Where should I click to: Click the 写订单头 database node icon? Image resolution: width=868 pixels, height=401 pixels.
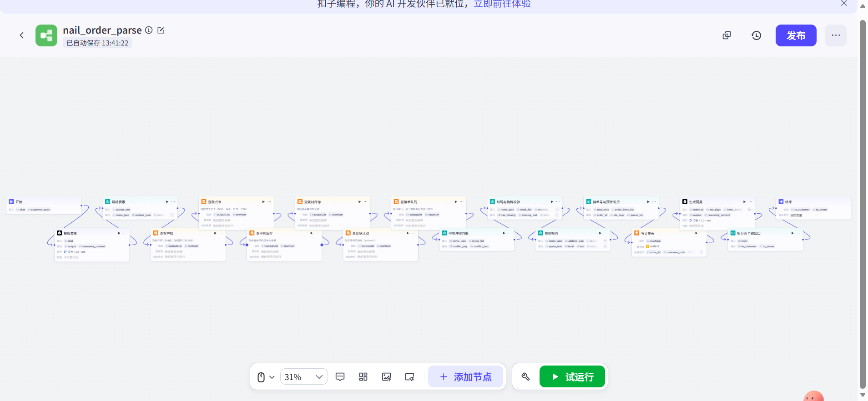(637, 233)
